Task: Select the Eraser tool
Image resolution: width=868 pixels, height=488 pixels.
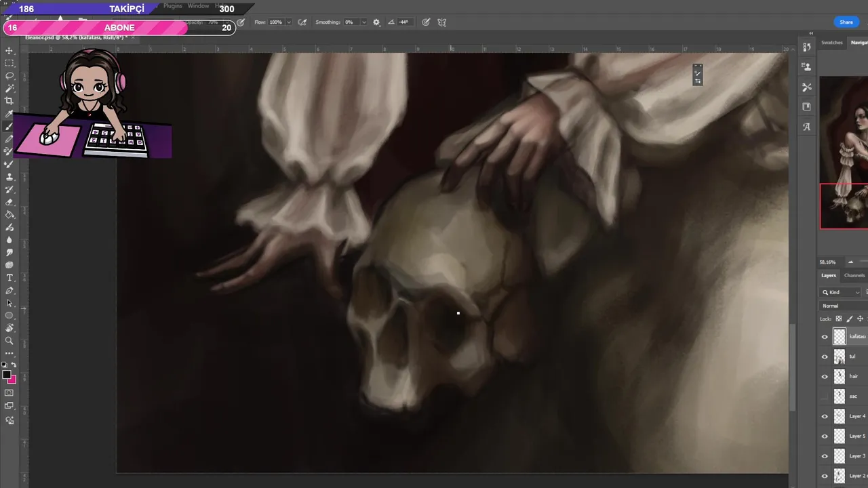Action: (9, 202)
